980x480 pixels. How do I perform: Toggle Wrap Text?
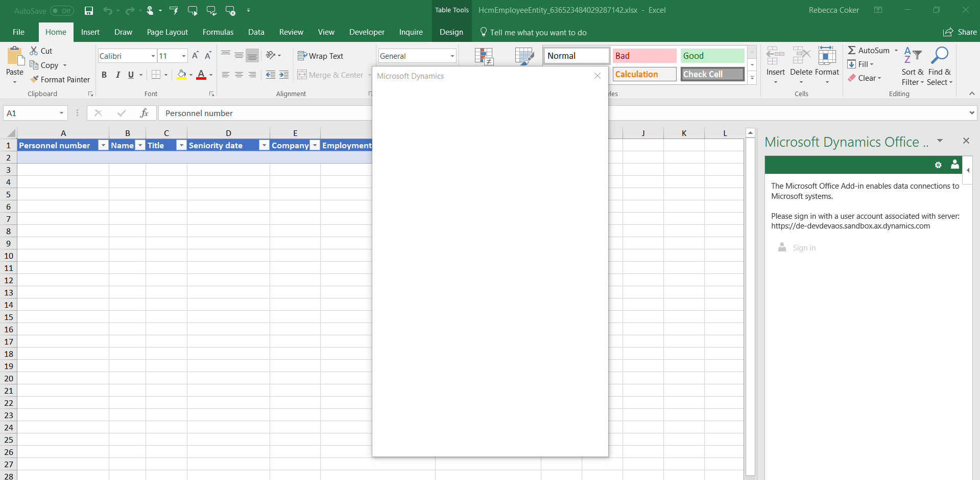tap(321, 56)
